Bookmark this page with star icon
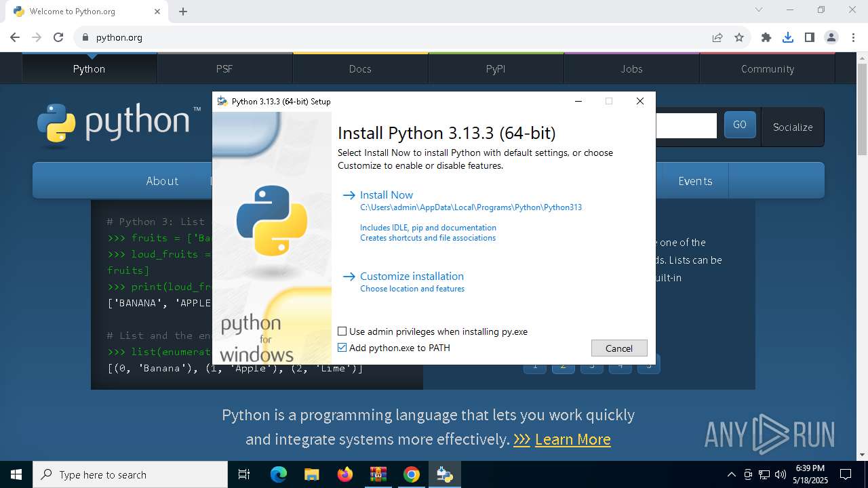 739,37
